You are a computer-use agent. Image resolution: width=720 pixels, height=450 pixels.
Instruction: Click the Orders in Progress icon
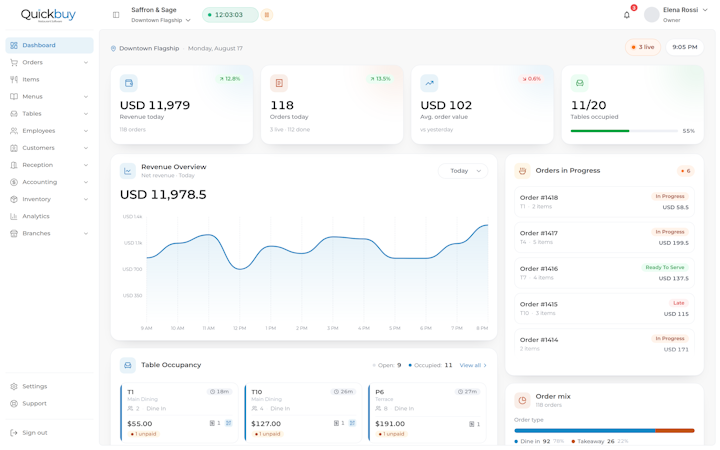click(x=522, y=171)
